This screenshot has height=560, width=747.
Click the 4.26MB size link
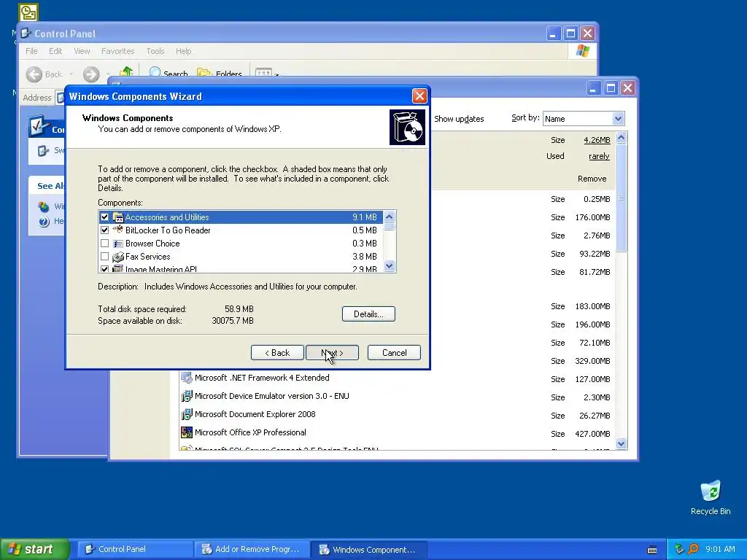coord(597,140)
